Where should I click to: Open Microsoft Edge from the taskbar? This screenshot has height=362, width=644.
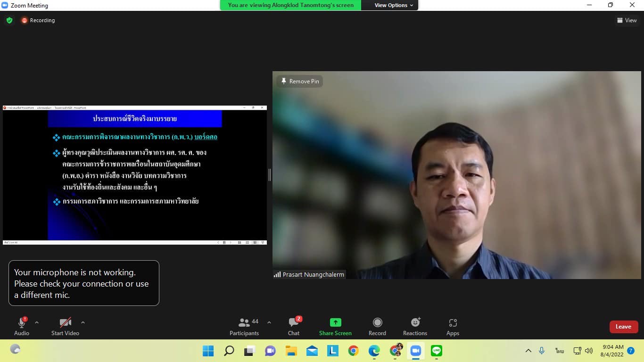point(374,351)
